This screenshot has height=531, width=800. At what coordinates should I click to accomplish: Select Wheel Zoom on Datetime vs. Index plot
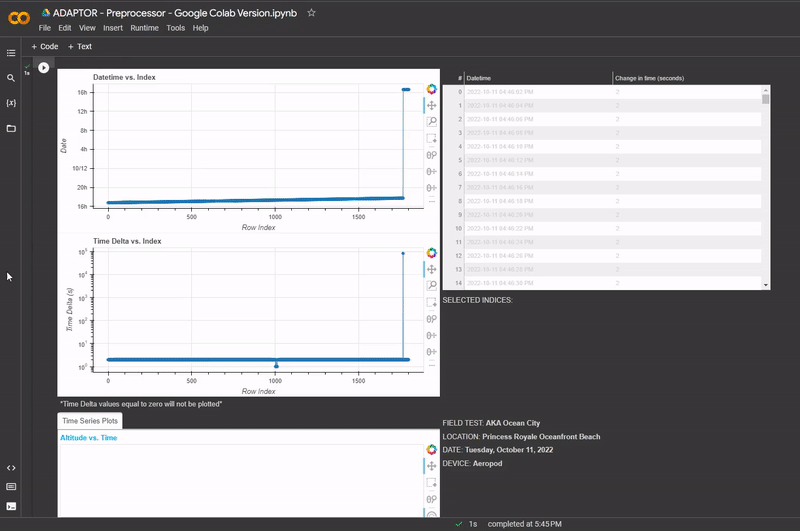(x=432, y=155)
